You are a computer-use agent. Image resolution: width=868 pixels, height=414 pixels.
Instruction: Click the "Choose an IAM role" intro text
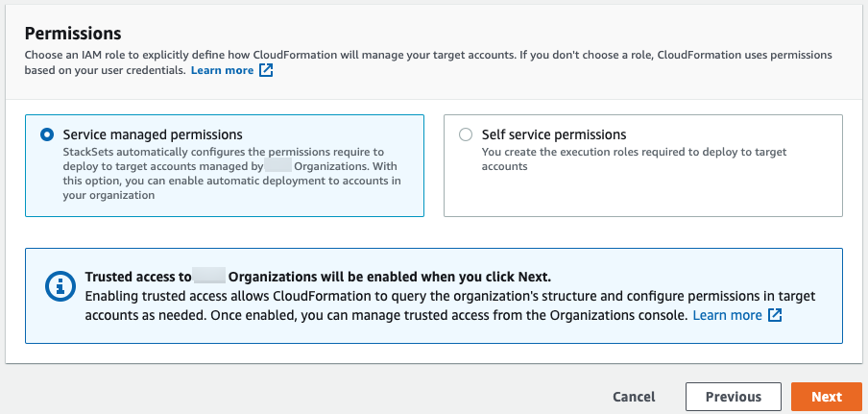(384, 55)
